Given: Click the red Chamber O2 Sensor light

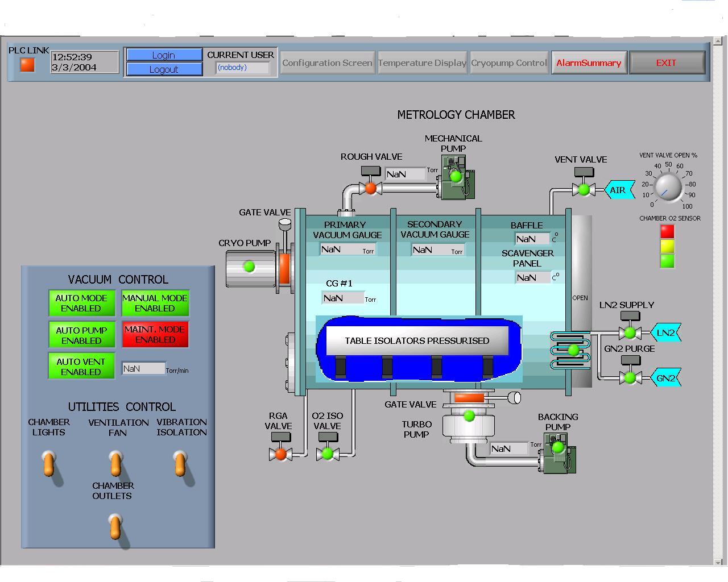Looking at the screenshot, I should [x=667, y=231].
